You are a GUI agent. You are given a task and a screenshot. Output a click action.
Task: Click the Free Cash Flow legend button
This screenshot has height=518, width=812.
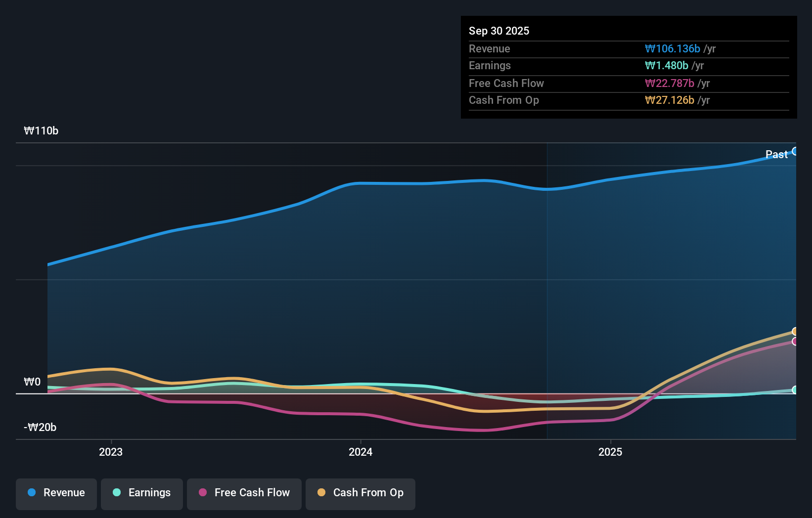tap(244, 493)
